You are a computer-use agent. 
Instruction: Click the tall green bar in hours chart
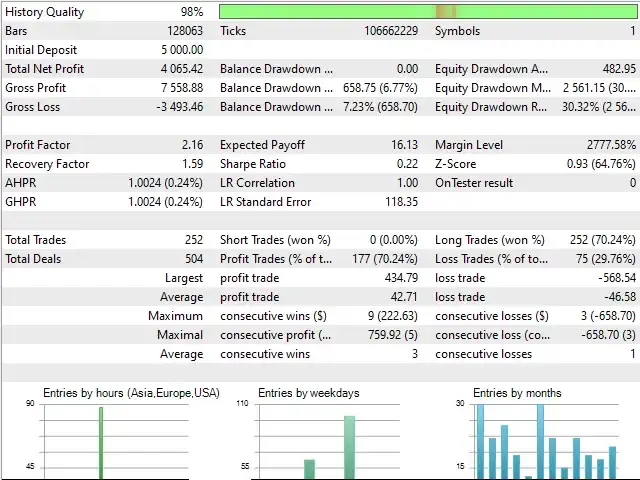coord(101,443)
